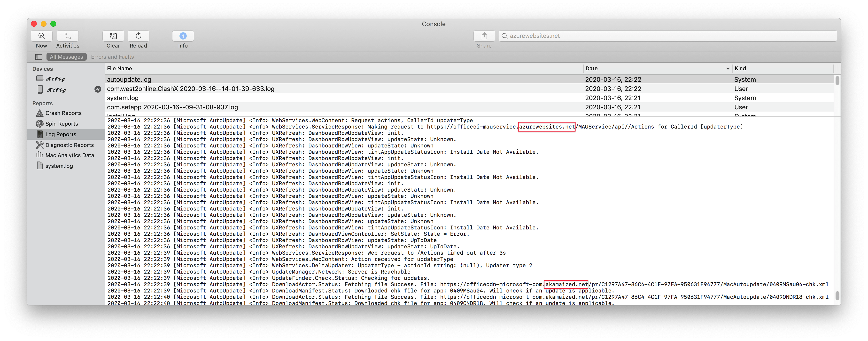Select the All Messages filter
Viewport: 868px width, 341px height.
click(x=66, y=57)
